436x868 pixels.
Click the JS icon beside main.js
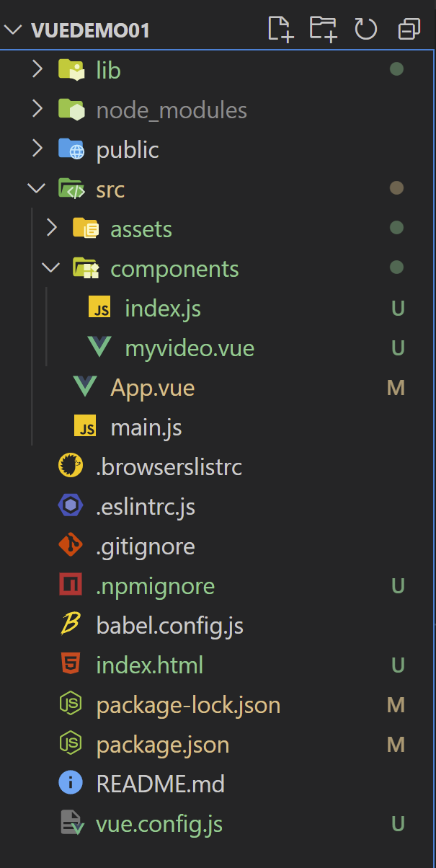click(85, 427)
